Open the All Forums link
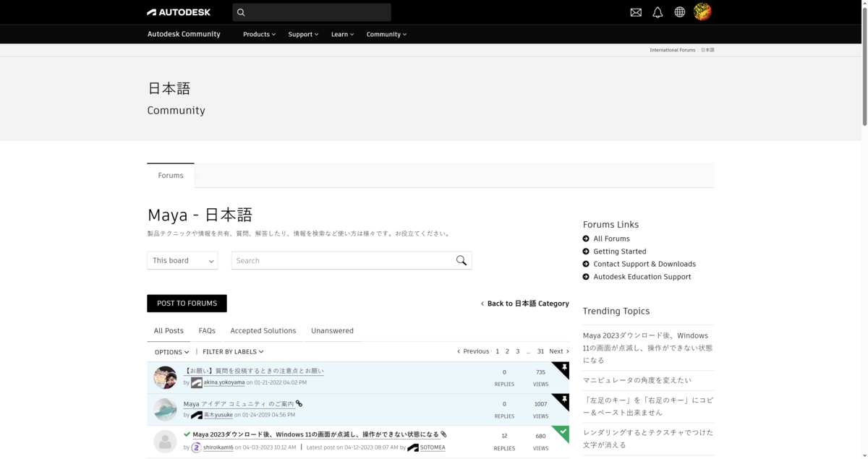This screenshot has width=868, height=459. (611, 239)
